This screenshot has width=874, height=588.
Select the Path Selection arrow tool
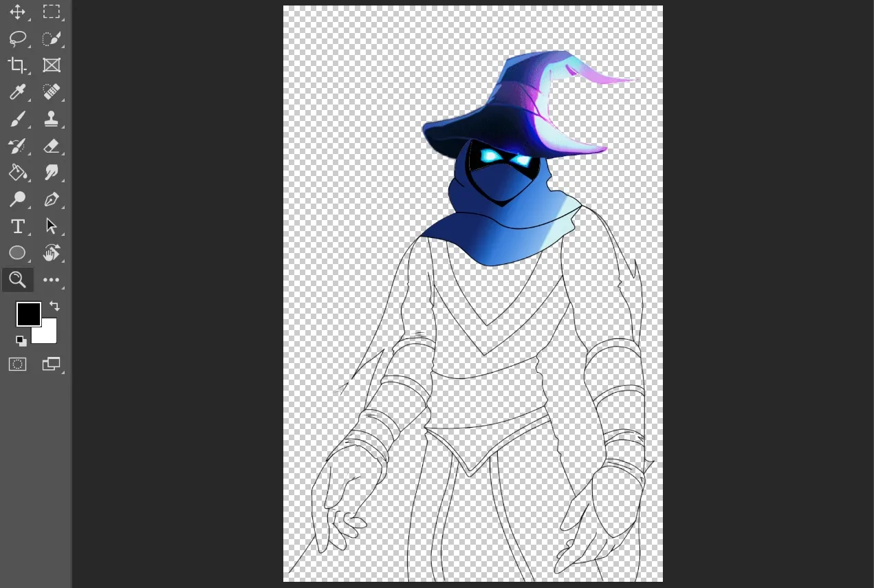coord(52,226)
